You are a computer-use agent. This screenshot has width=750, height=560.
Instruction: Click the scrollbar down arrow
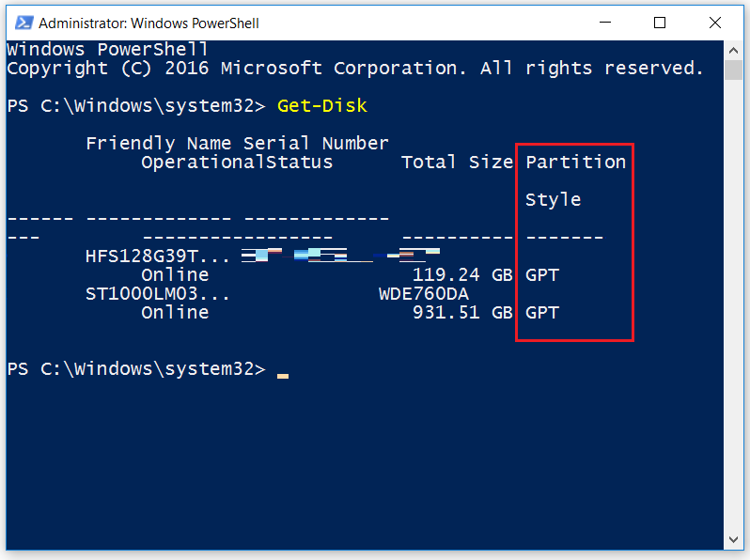[x=733, y=539]
